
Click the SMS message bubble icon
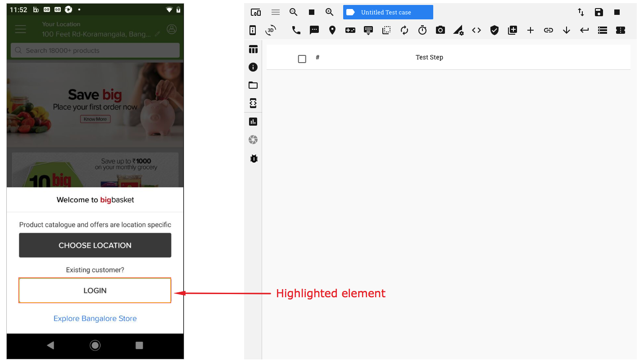[314, 30]
